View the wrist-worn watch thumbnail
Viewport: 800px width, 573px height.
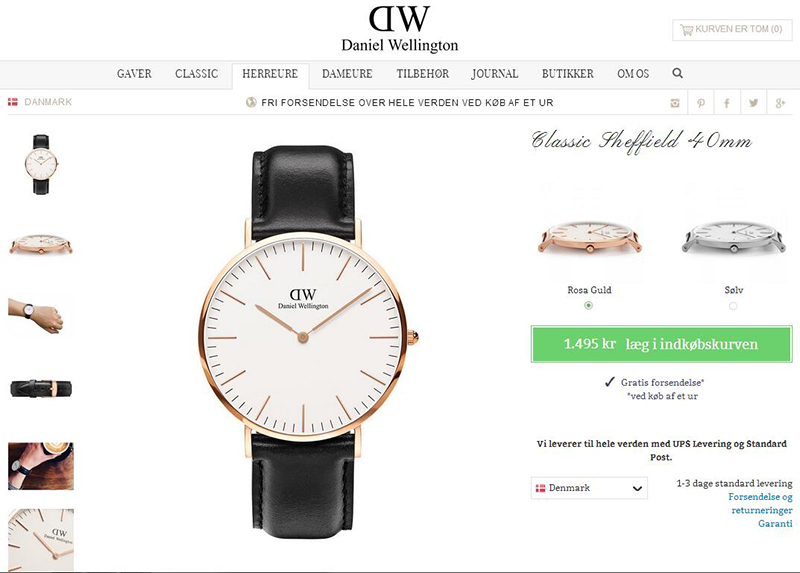point(36,316)
